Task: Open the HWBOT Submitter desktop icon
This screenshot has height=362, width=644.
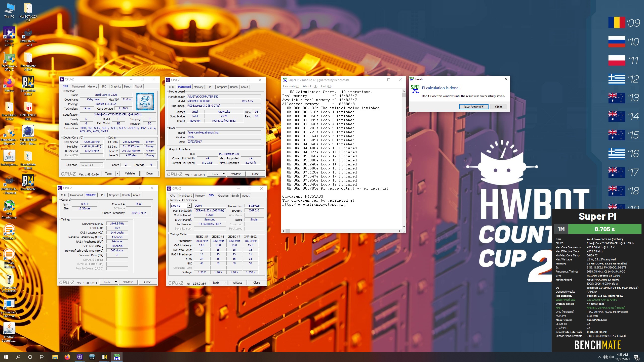Action: 9,332
